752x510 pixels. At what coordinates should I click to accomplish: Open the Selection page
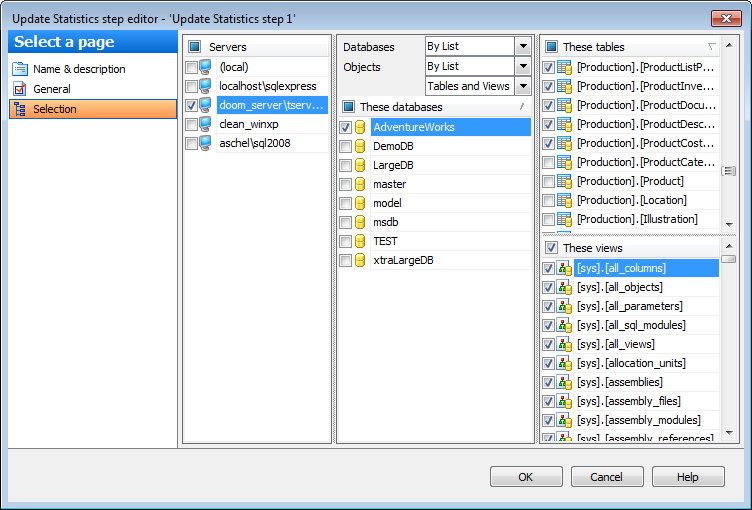click(93, 109)
